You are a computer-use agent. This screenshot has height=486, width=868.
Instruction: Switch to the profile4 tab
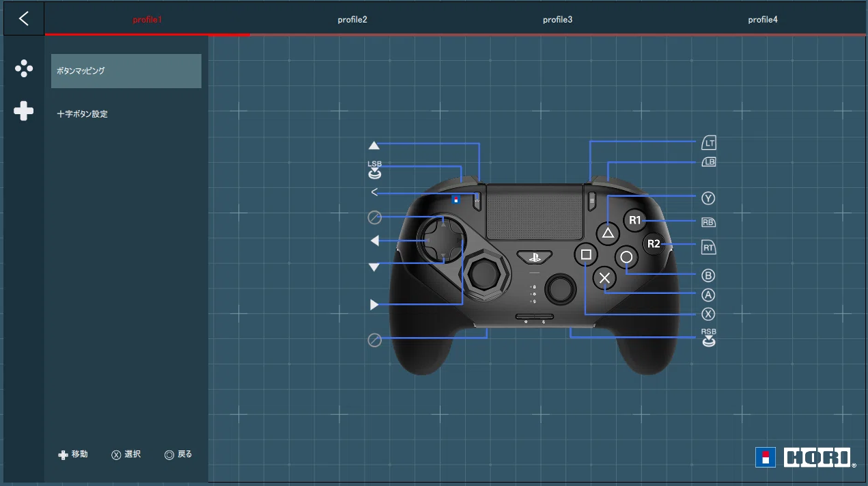coord(763,20)
